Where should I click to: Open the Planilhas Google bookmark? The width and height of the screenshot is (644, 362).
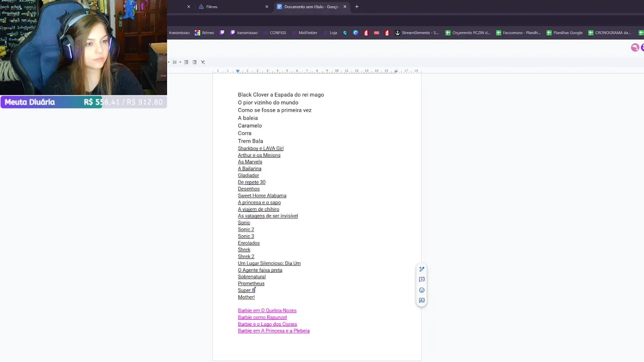point(564,33)
